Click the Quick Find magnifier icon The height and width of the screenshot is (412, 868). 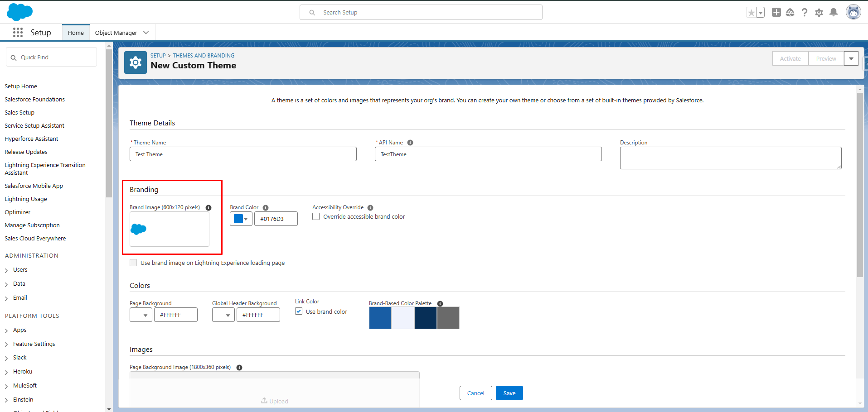[x=14, y=57]
